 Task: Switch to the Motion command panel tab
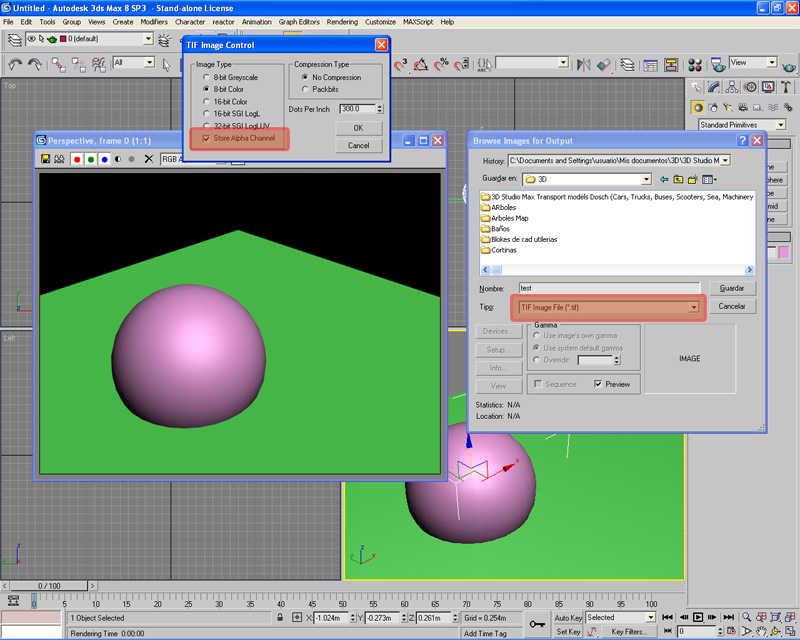pyautogui.click(x=750, y=87)
